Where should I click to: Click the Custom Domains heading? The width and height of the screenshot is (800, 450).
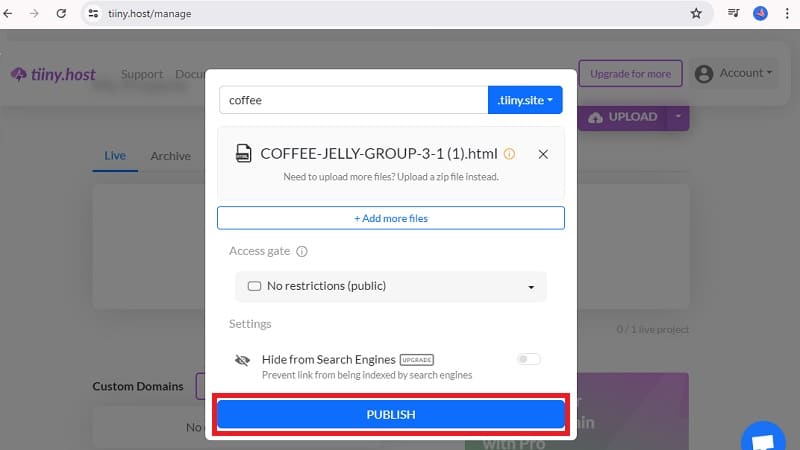138,386
